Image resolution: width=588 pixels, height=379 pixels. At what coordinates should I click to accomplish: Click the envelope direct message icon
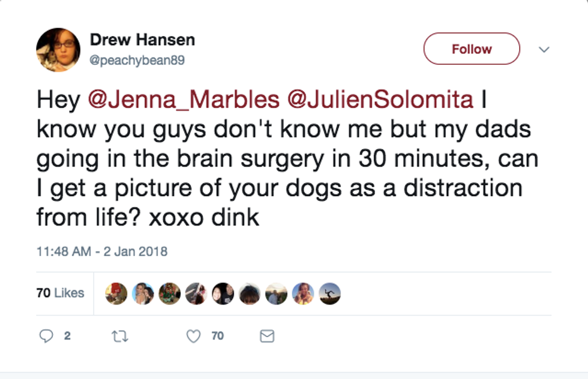[267, 336]
